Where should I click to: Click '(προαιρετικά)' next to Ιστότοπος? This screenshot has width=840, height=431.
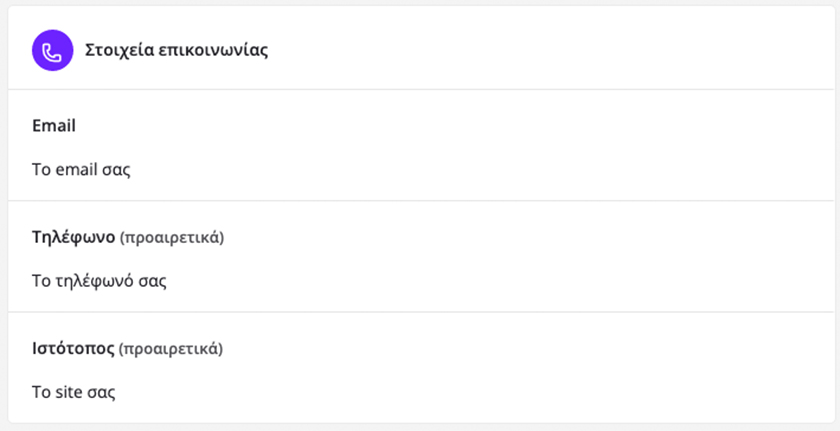(x=171, y=349)
